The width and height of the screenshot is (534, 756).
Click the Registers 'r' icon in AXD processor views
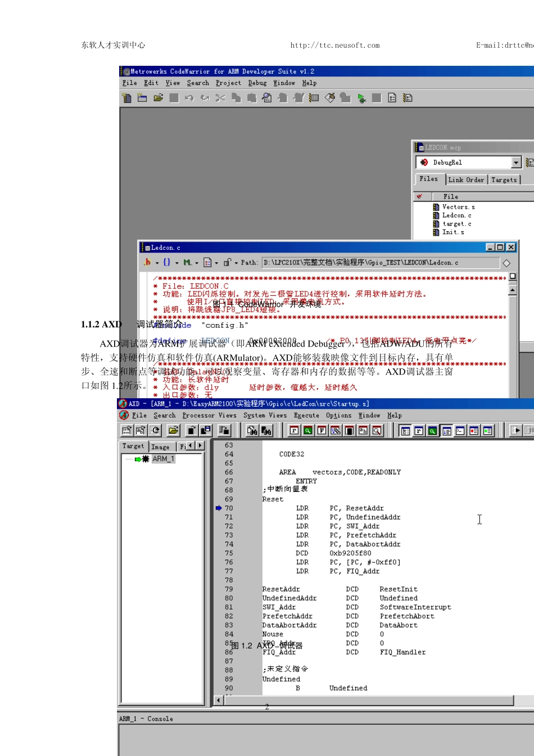294,430
